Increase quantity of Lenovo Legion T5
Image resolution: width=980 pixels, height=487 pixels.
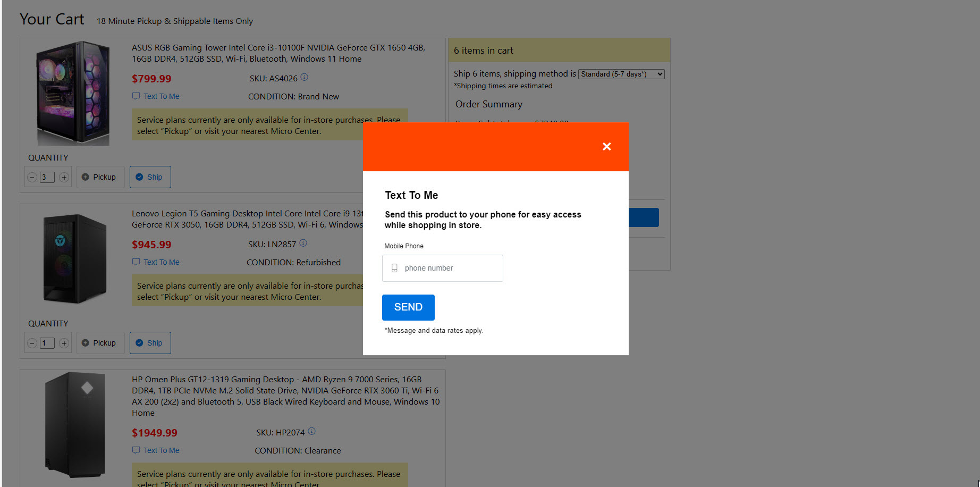pos(64,343)
